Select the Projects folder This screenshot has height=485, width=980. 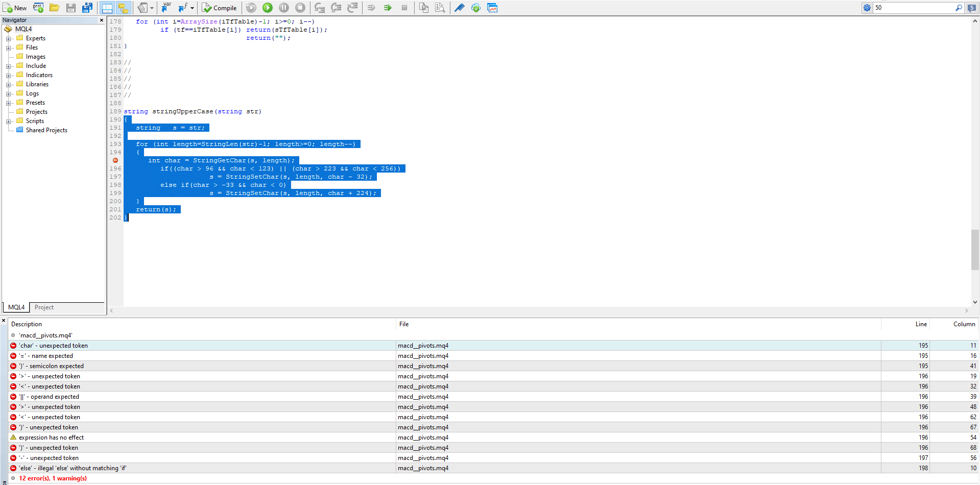(36, 112)
